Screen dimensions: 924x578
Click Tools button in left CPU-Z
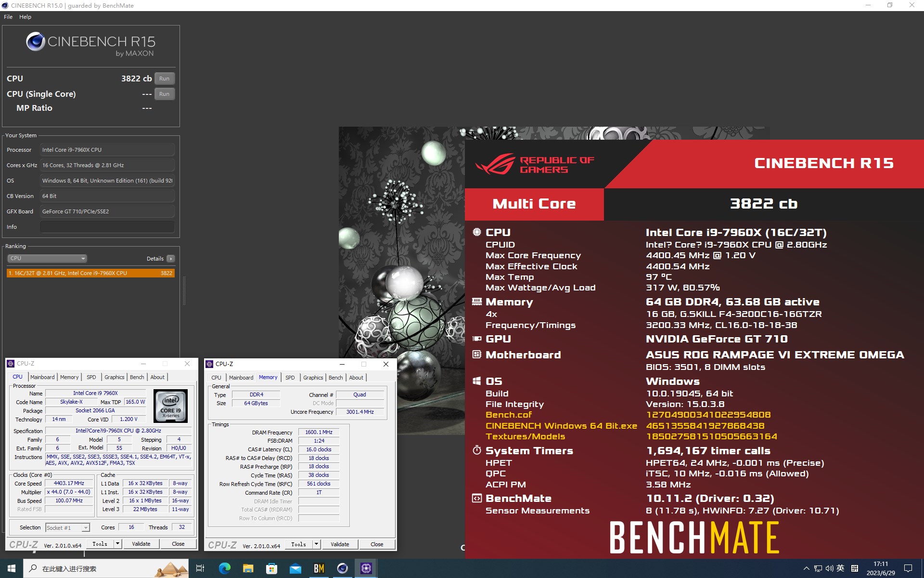(100, 544)
